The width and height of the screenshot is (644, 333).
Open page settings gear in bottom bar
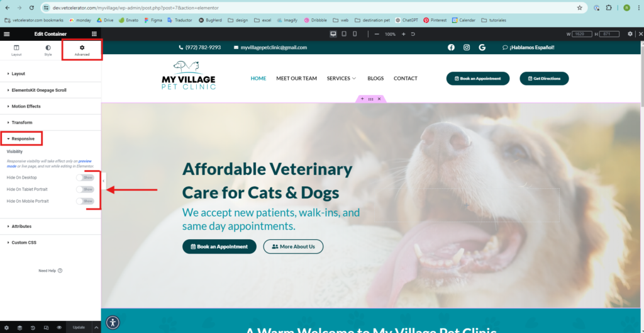[x=6, y=328]
